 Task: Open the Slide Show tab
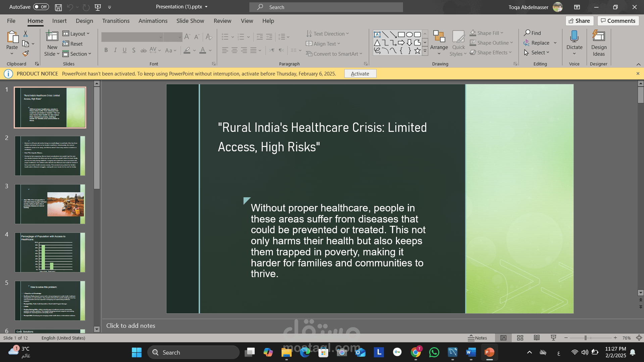tap(190, 21)
